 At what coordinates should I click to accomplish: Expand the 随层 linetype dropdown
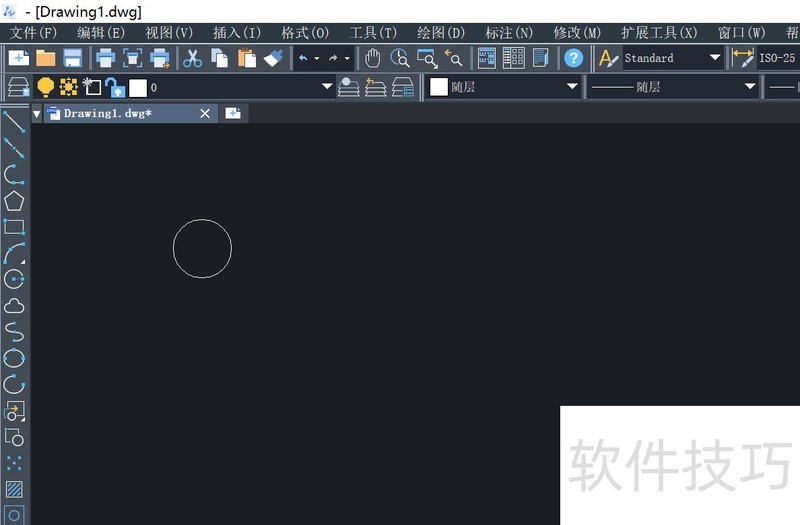point(749,87)
